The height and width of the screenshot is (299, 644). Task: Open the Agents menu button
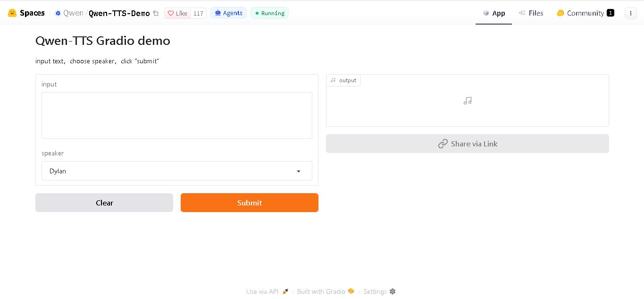point(228,13)
